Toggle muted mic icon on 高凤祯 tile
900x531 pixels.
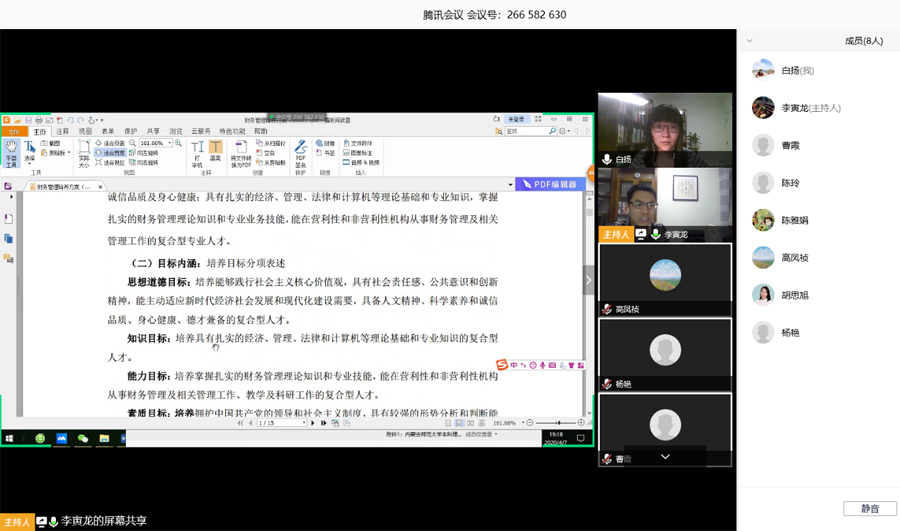[607, 310]
